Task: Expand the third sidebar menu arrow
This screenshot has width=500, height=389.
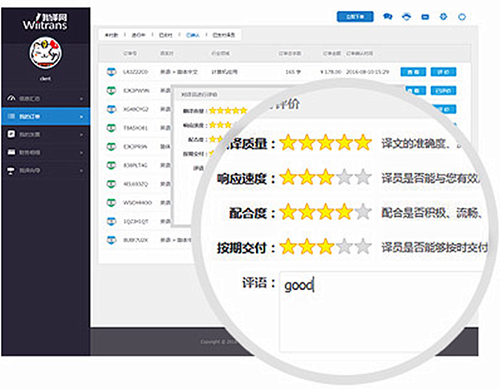Action: coord(82,135)
